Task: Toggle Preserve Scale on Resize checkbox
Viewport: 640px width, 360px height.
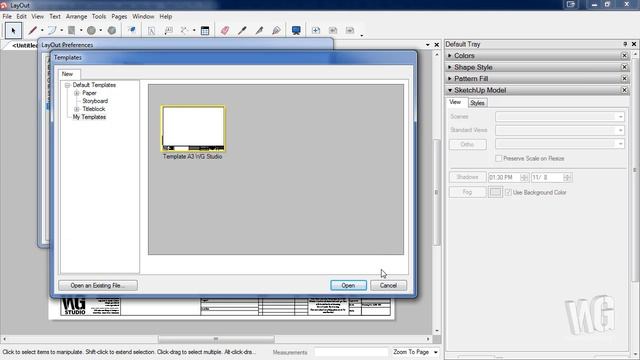Action: pos(498,158)
